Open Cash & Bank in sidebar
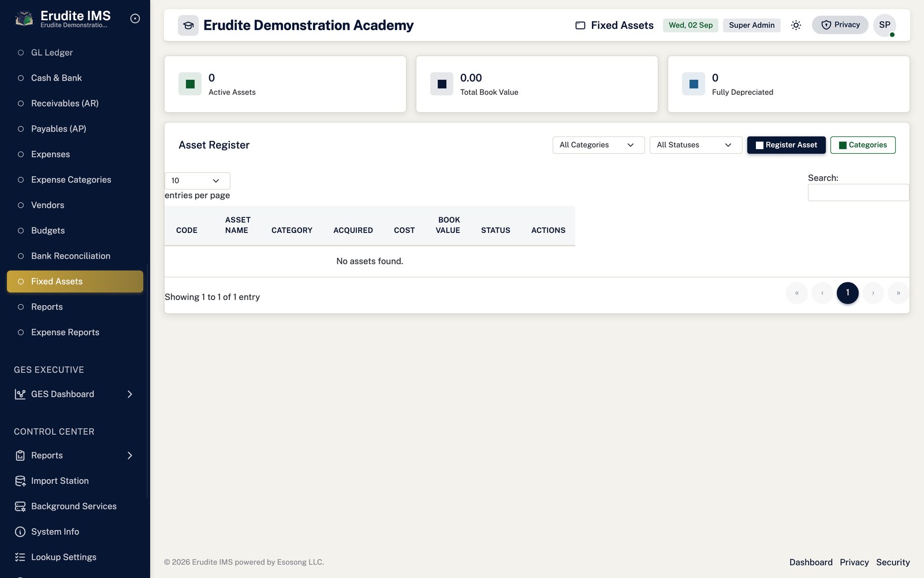Image resolution: width=924 pixels, height=578 pixels. pyautogui.click(x=75, y=78)
